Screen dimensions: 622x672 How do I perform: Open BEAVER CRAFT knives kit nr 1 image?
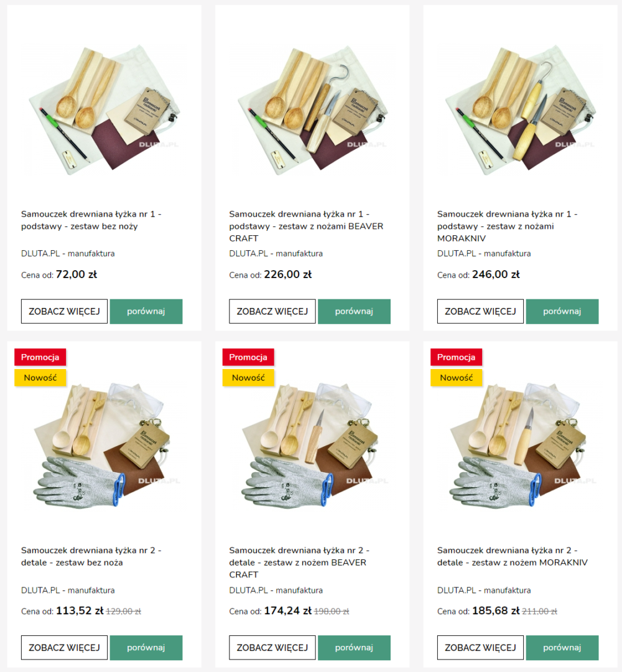312,110
